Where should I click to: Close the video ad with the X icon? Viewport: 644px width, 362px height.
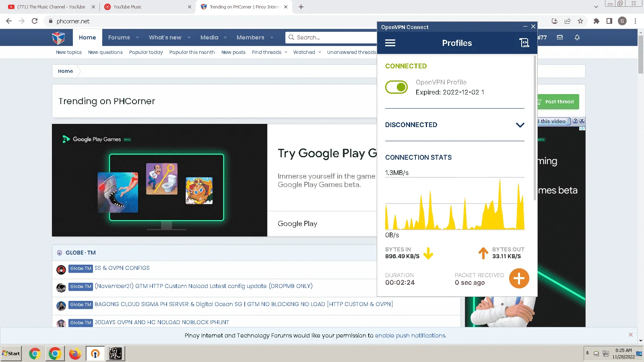click(x=582, y=121)
